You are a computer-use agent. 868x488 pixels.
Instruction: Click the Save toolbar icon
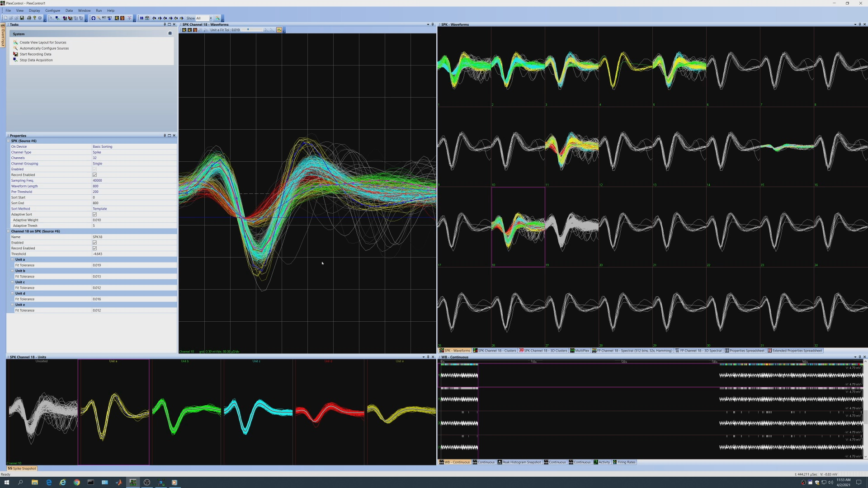click(x=22, y=18)
